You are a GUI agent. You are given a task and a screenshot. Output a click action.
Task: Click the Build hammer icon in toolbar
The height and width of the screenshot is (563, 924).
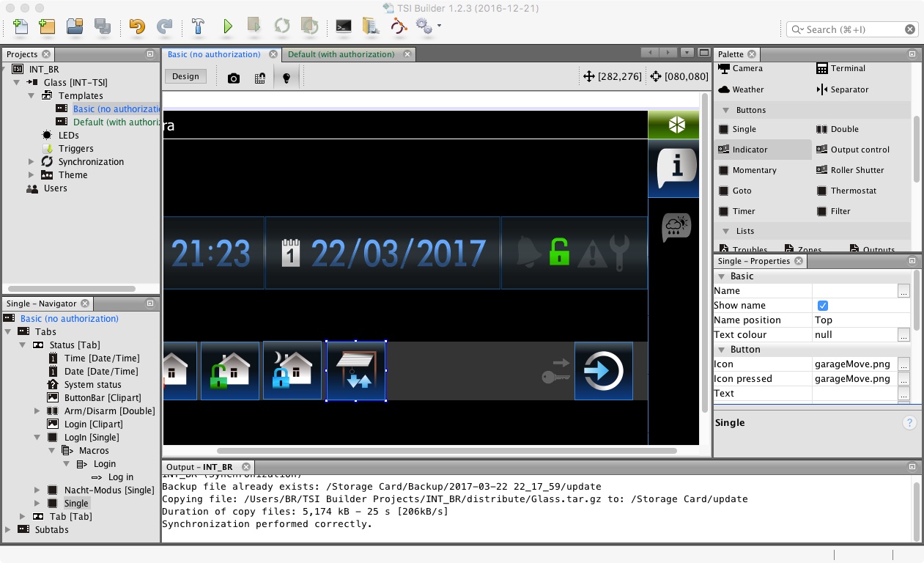coord(198,26)
